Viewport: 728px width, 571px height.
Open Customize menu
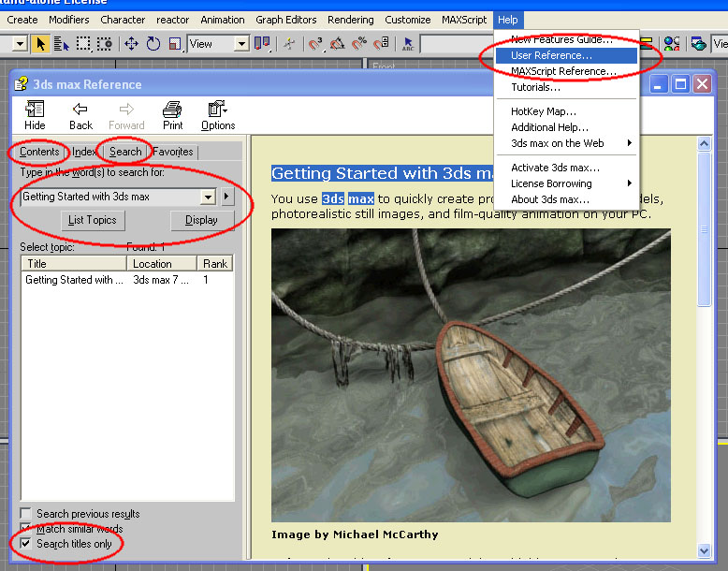pyautogui.click(x=408, y=20)
